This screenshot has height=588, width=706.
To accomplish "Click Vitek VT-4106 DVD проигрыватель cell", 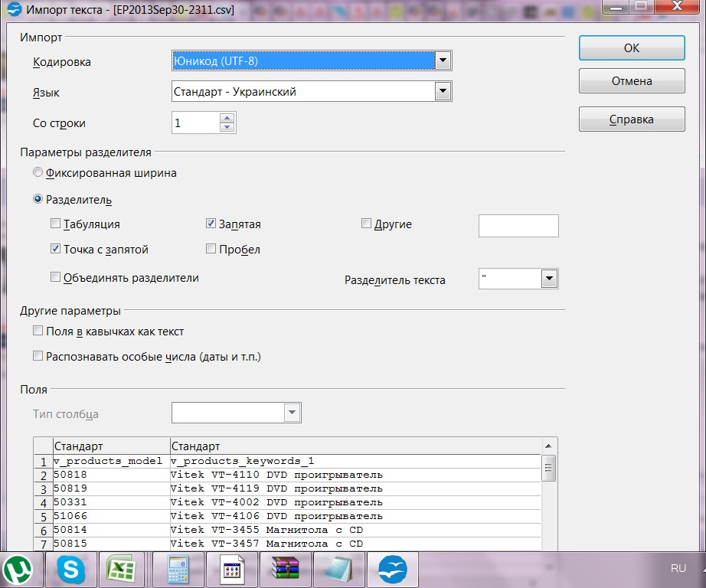I will (355, 516).
